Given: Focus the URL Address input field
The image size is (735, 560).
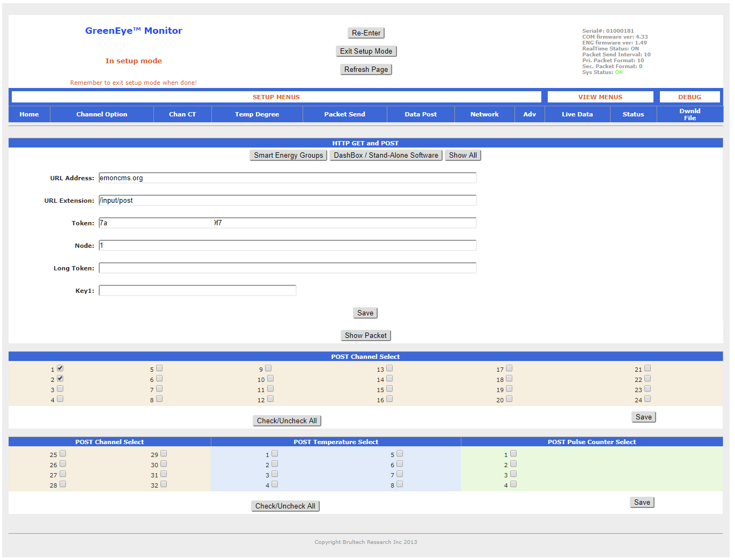Looking at the screenshot, I should tap(288, 178).
